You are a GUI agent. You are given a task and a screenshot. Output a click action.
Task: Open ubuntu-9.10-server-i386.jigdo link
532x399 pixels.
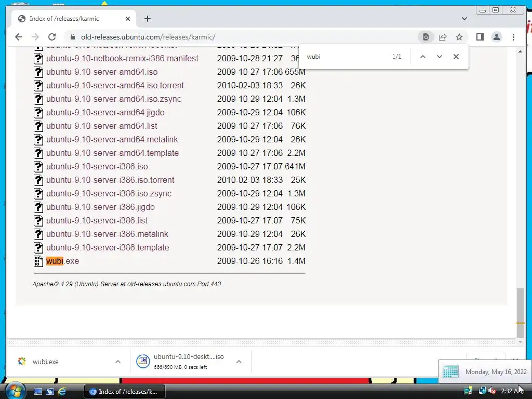(x=100, y=207)
